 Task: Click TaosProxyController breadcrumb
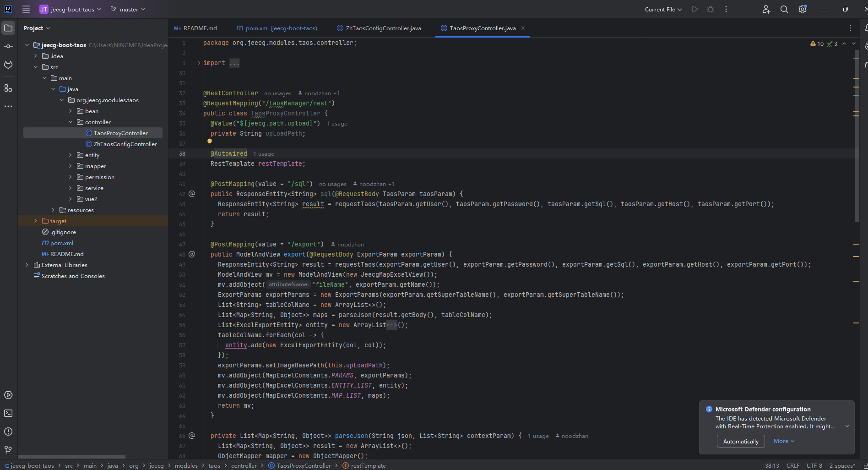coord(299,465)
